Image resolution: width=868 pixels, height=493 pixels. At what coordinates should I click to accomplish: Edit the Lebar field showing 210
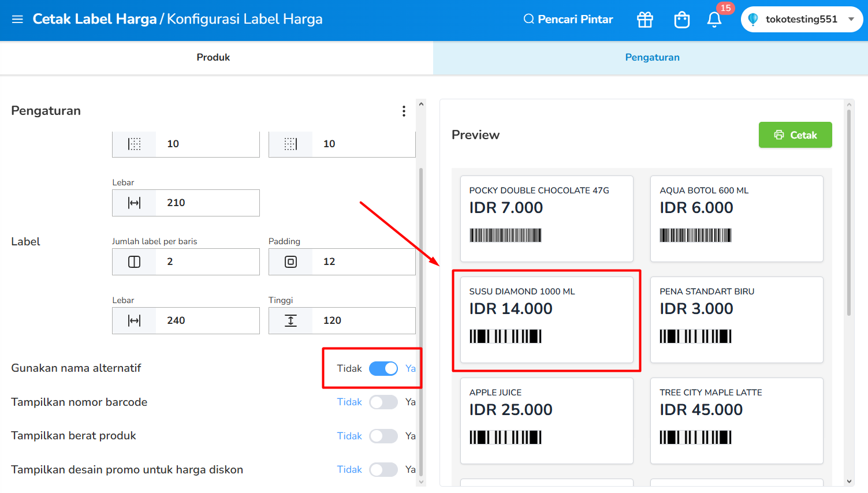[x=186, y=203]
